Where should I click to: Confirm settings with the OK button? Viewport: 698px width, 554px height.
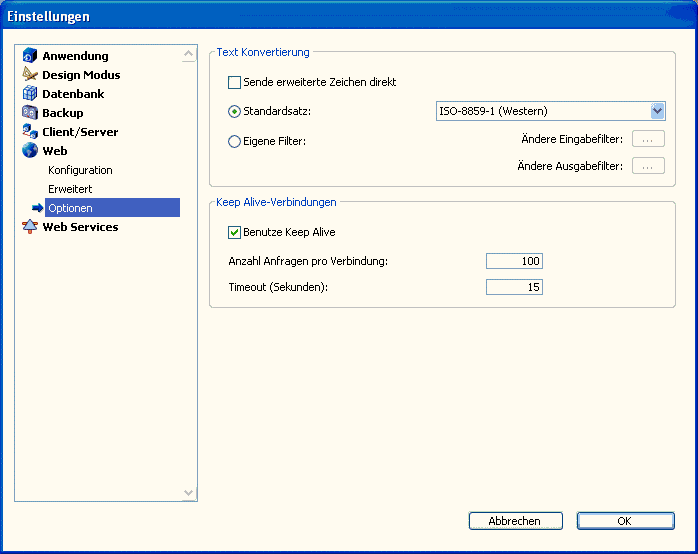click(624, 521)
